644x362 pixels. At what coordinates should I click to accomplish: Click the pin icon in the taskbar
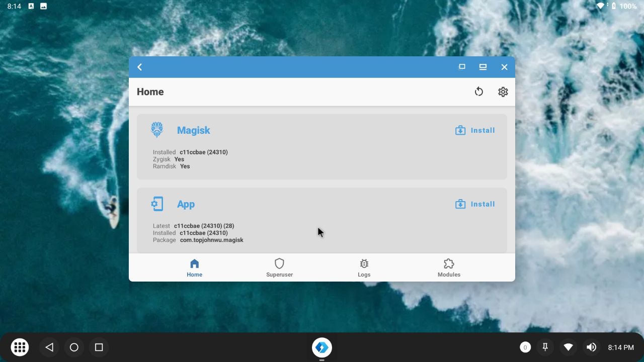pos(545,347)
